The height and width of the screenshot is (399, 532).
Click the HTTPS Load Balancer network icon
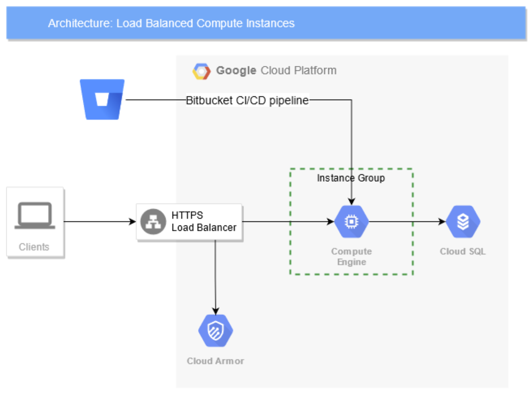(153, 222)
